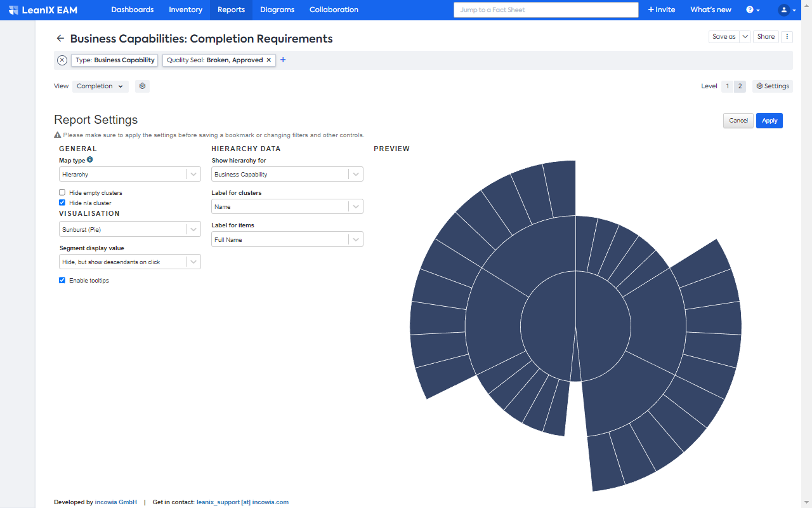Open the Segment display value dropdown
This screenshot has width=812, height=508.
point(130,262)
